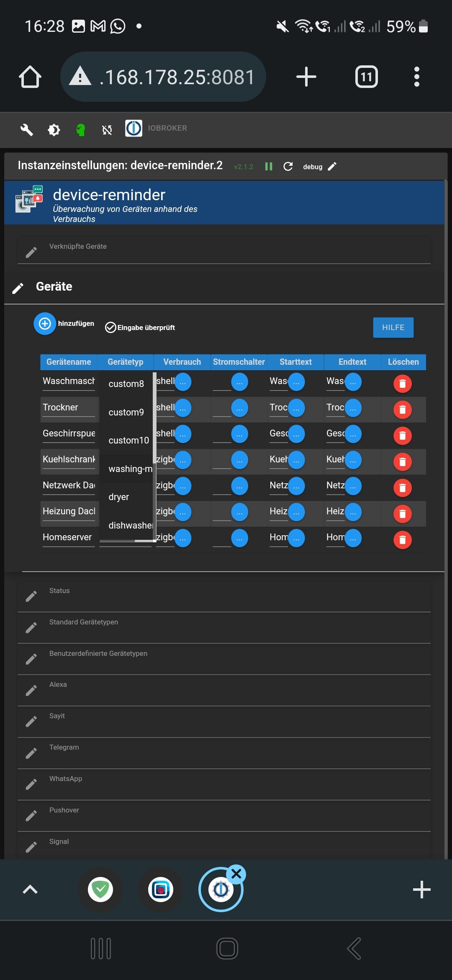Viewport: 452px width, 980px height.
Task: Choose dishwasher device type option
Action: 126,525
